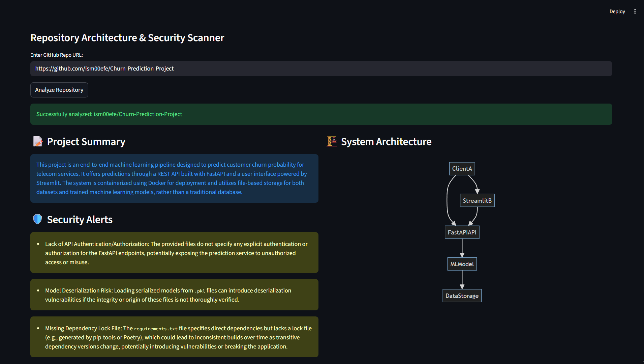Focus the GitHub Repo URL input field

point(321,68)
